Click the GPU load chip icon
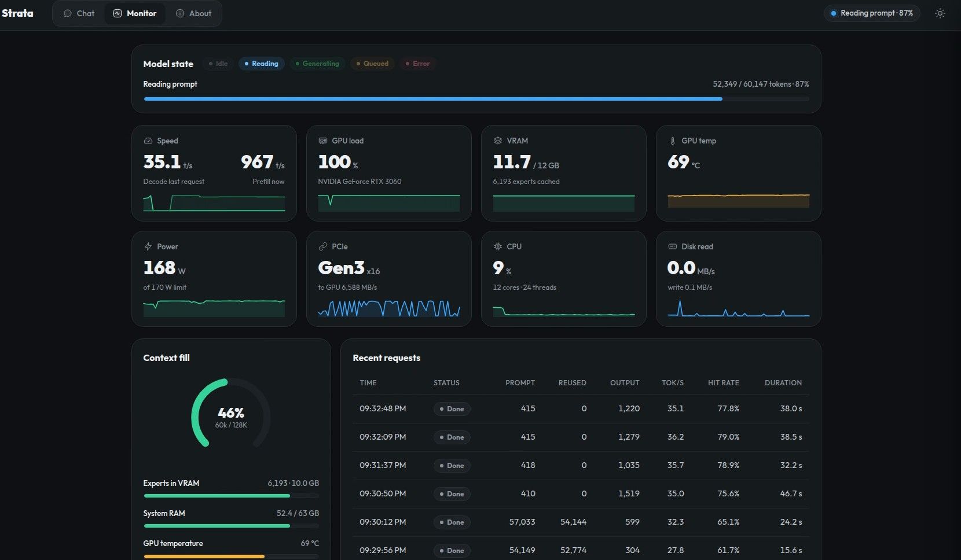This screenshot has height=560, width=961. tap(323, 141)
